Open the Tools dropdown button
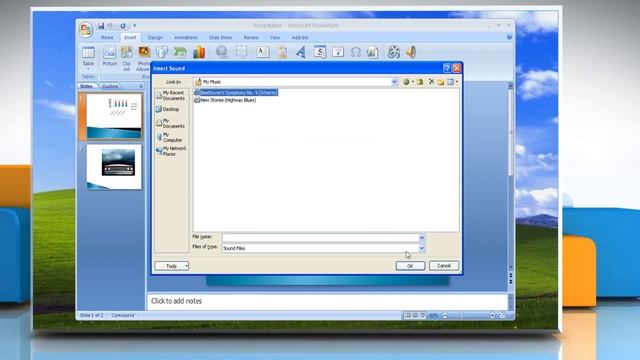The image size is (640, 360). pos(172,266)
